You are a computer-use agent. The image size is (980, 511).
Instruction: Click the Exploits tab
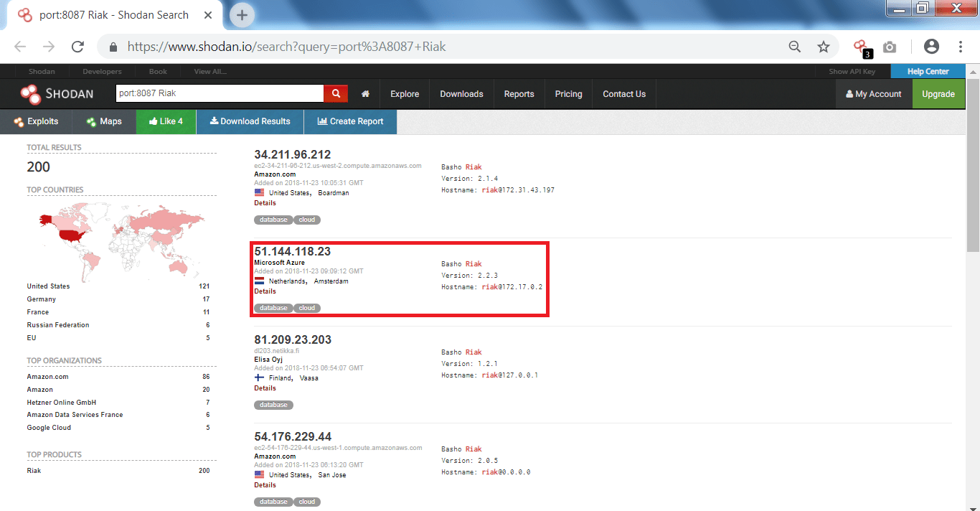(x=36, y=121)
